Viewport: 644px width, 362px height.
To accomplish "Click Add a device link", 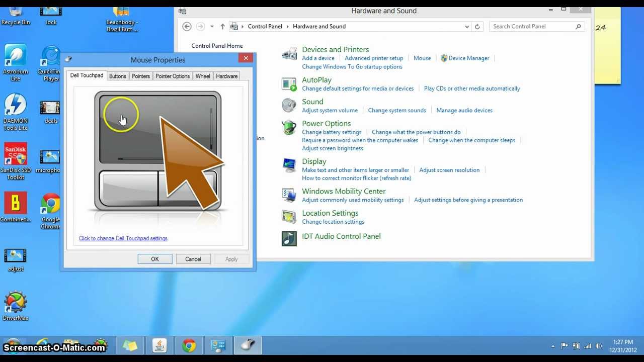I will tap(318, 58).
